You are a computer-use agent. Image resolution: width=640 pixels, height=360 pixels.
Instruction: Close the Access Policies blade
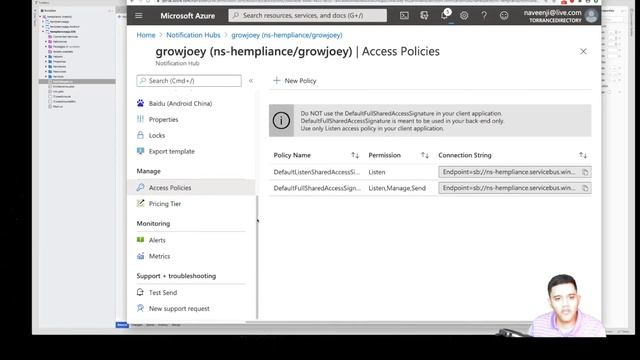pyautogui.click(x=583, y=51)
